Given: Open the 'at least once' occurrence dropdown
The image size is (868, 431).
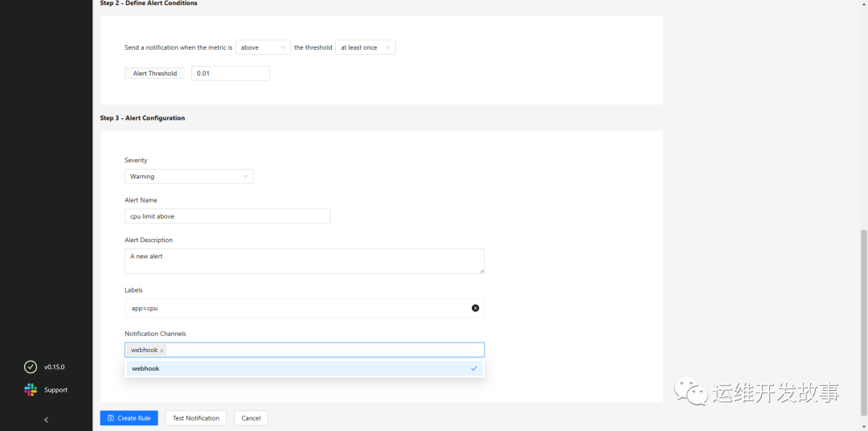Looking at the screenshot, I should coord(366,47).
